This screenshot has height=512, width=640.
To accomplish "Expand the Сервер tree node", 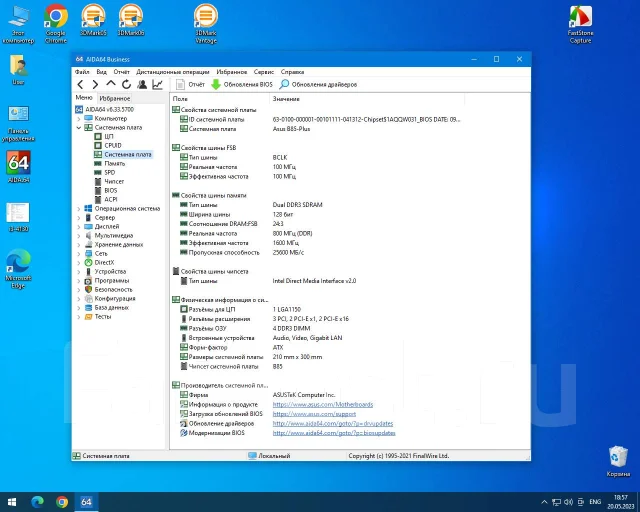I will click(79, 218).
